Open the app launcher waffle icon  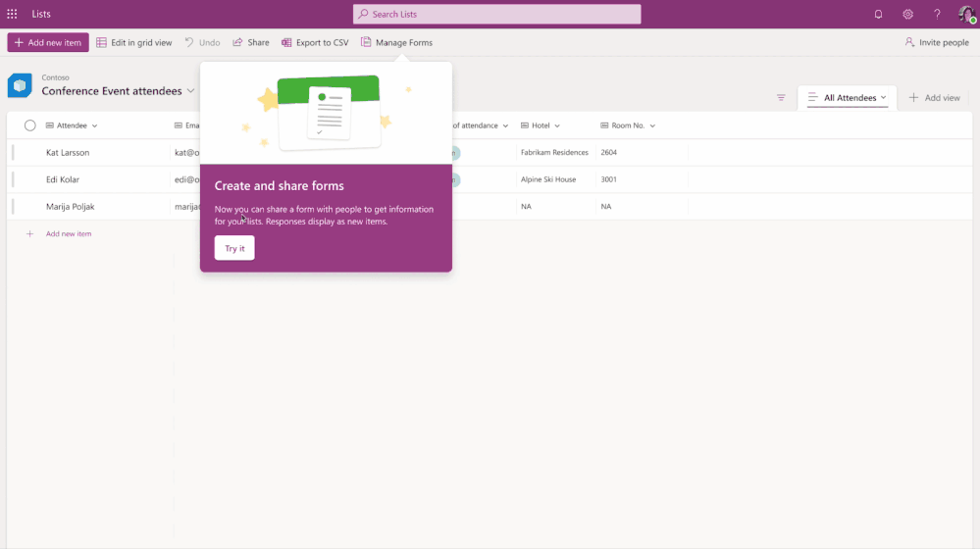point(12,14)
